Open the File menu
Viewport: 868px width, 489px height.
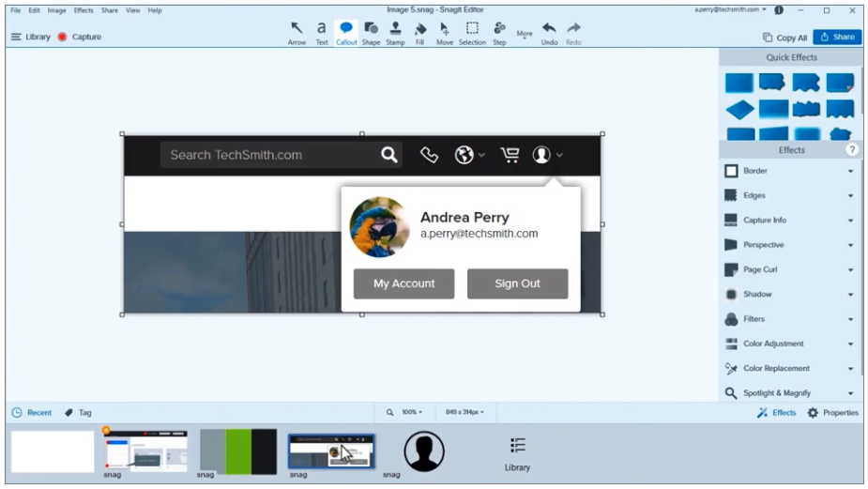pyautogui.click(x=16, y=10)
